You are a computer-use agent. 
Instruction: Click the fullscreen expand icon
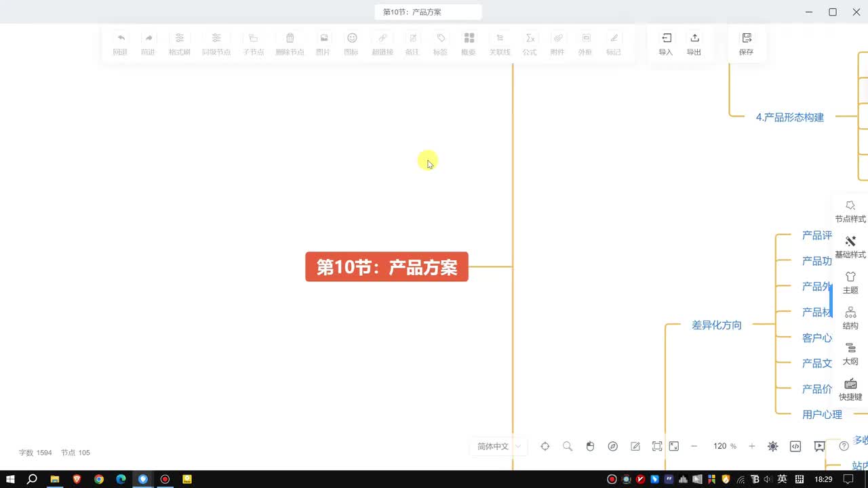(x=674, y=446)
